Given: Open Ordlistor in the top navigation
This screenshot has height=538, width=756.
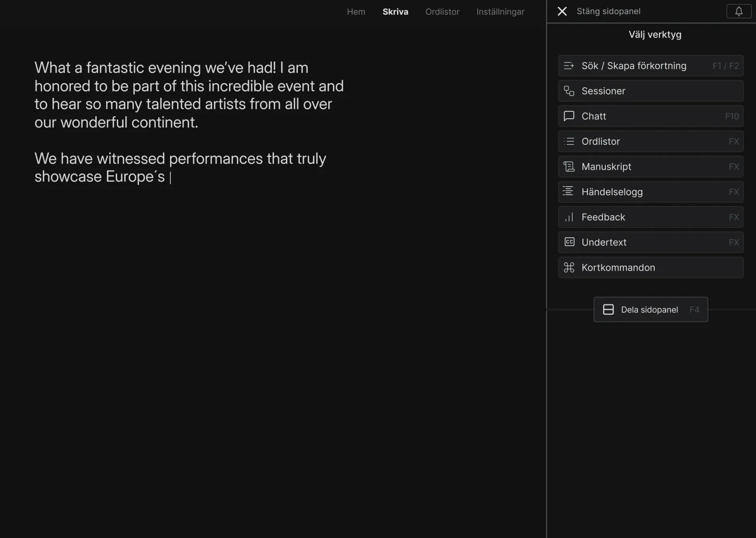Looking at the screenshot, I should click(442, 12).
